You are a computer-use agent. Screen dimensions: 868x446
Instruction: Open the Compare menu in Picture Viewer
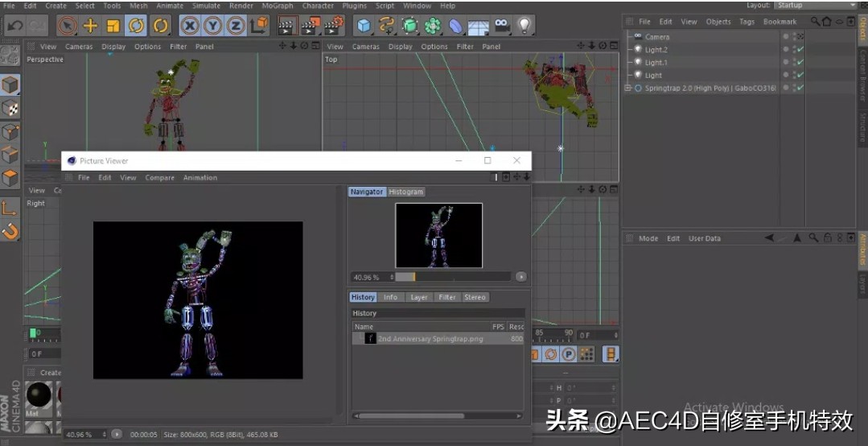(159, 178)
